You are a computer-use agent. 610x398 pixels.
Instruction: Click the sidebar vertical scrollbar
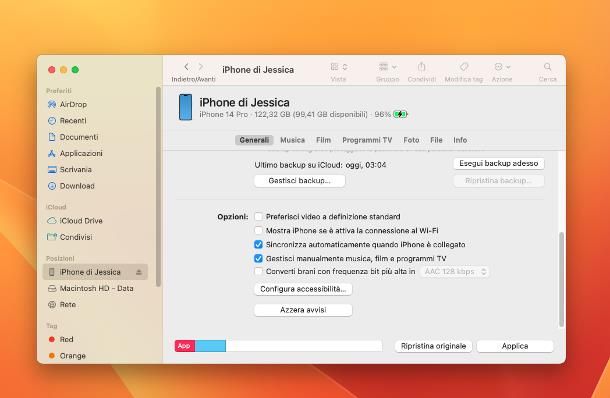point(158,187)
